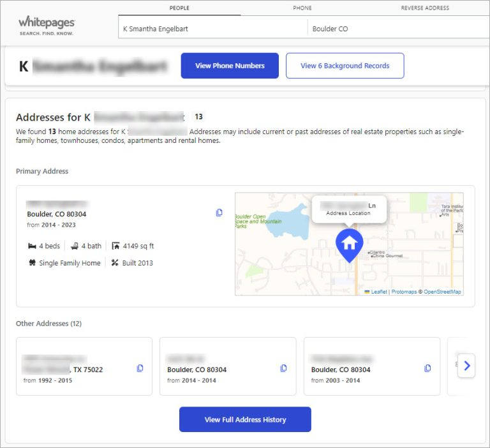Image resolution: width=490 pixels, height=448 pixels.
Task: Click the '4 bath' bathtub icon
Action: point(75,246)
